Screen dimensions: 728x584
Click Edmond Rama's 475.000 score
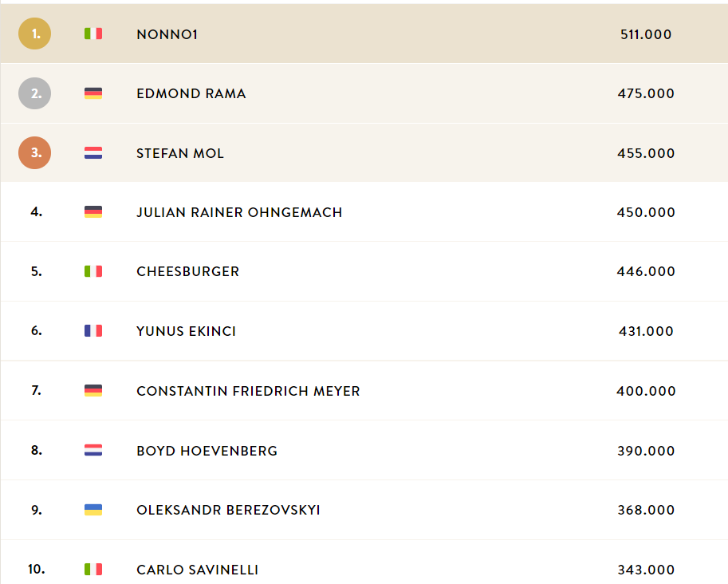click(x=646, y=93)
